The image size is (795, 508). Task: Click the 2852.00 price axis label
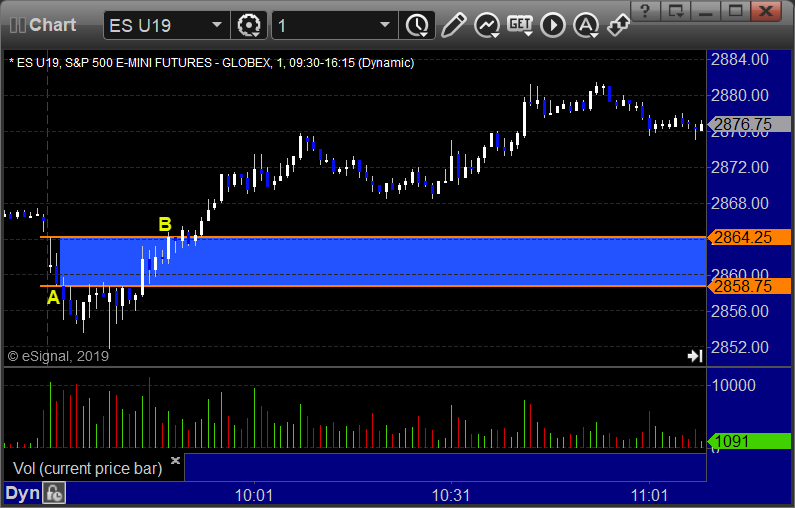(740, 347)
